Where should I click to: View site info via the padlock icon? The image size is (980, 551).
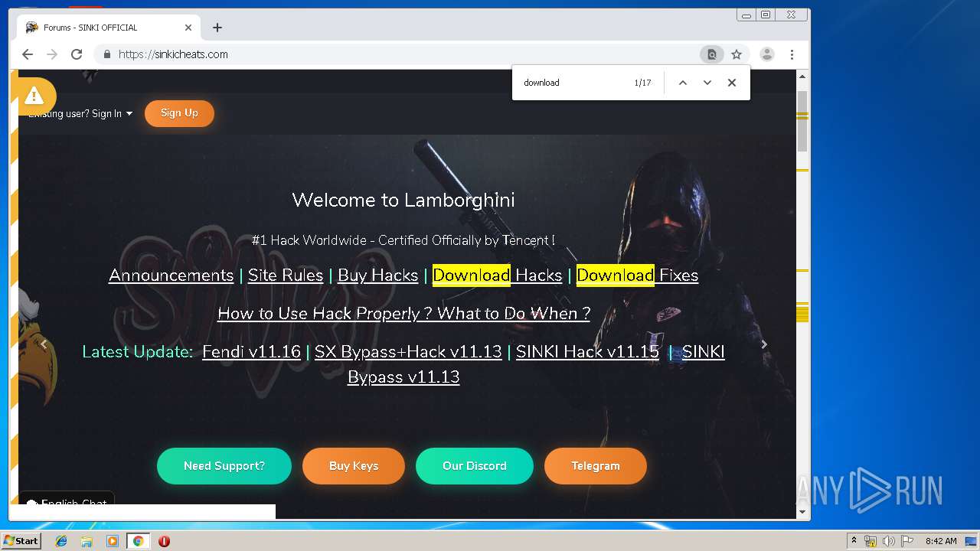tap(106, 54)
